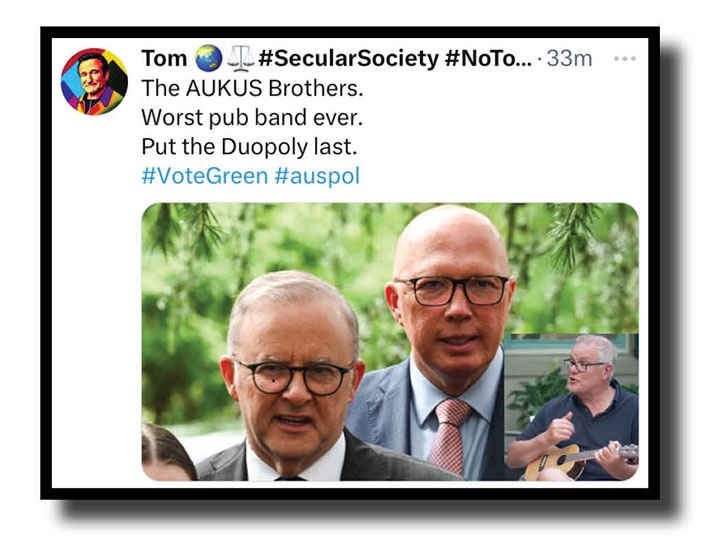Click the grey-haired man's round black glasses

pos(293,376)
